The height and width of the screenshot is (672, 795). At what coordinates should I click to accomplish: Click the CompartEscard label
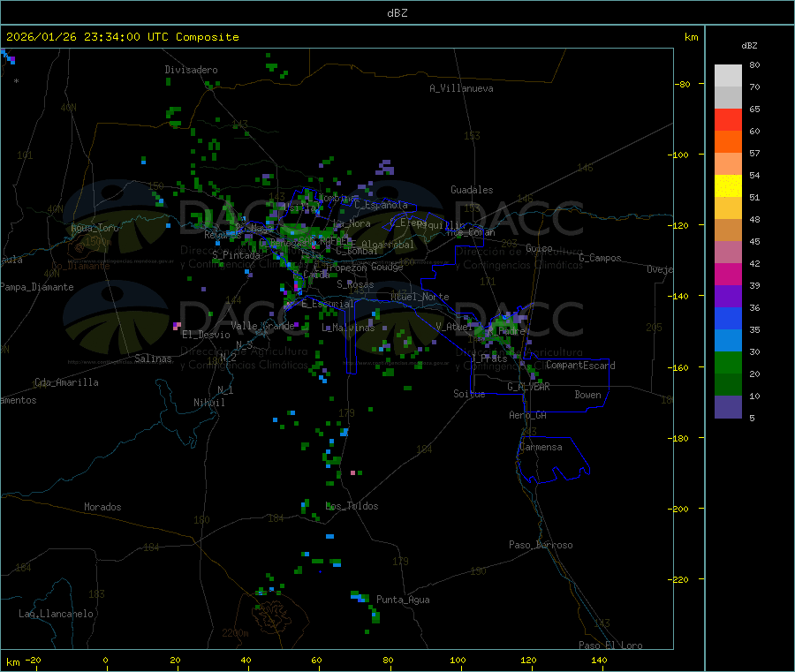580,366
